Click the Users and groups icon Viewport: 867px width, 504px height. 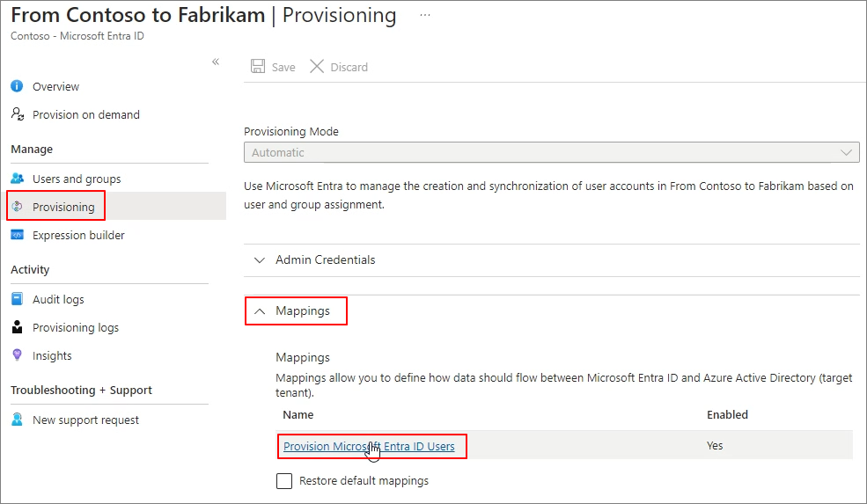(x=17, y=179)
